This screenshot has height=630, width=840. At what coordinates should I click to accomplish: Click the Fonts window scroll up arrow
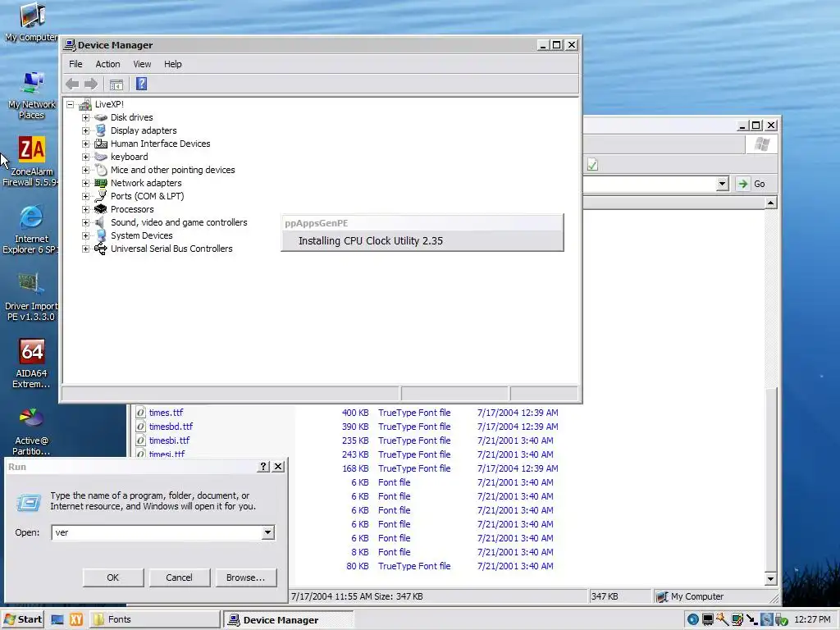coord(770,203)
